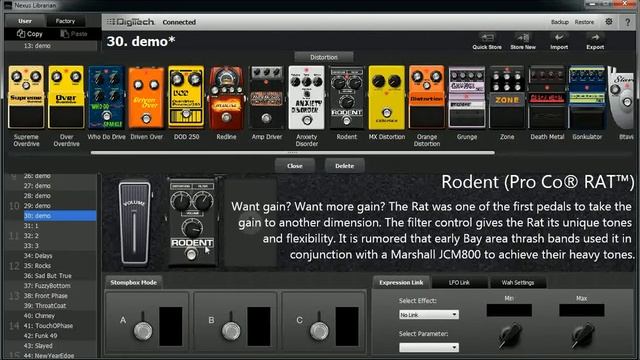Toggle stompbox A switch
The width and height of the screenshot is (640, 360).
[143, 330]
